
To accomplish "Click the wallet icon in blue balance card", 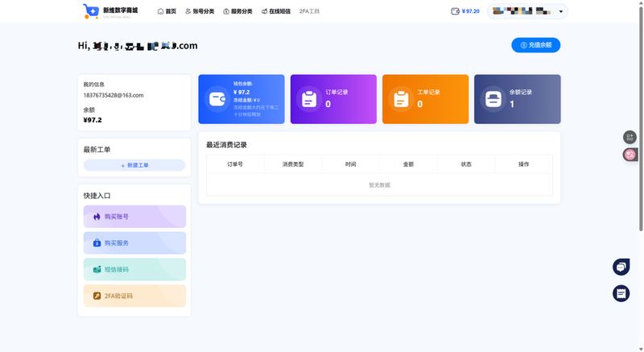I will coord(217,99).
